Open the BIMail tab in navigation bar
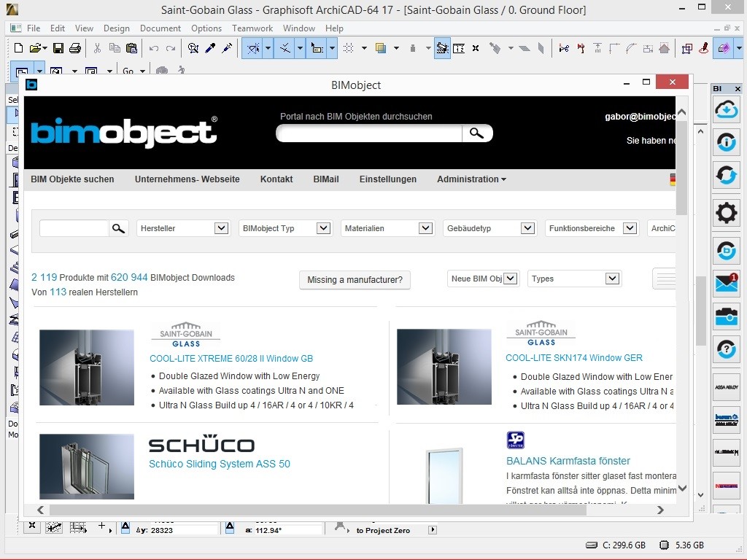The height and width of the screenshot is (560, 747). tap(326, 179)
